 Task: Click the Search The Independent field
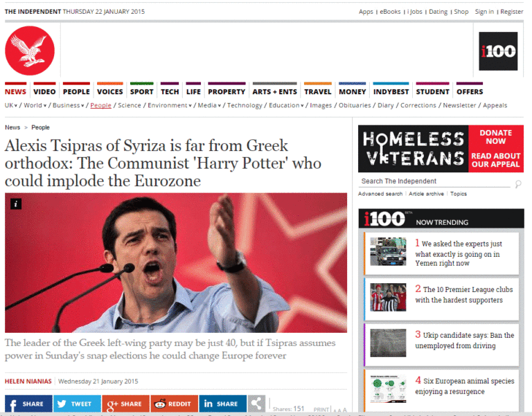pos(433,181)
